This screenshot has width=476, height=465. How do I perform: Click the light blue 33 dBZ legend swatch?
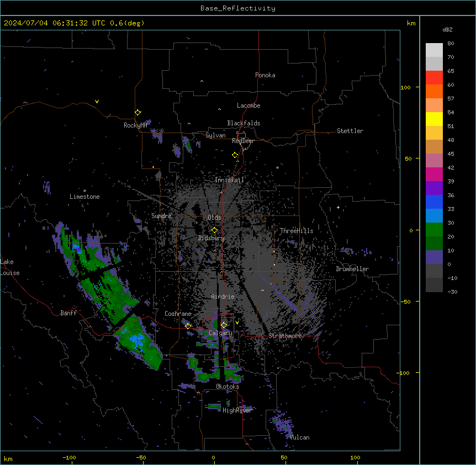[434, 216]
